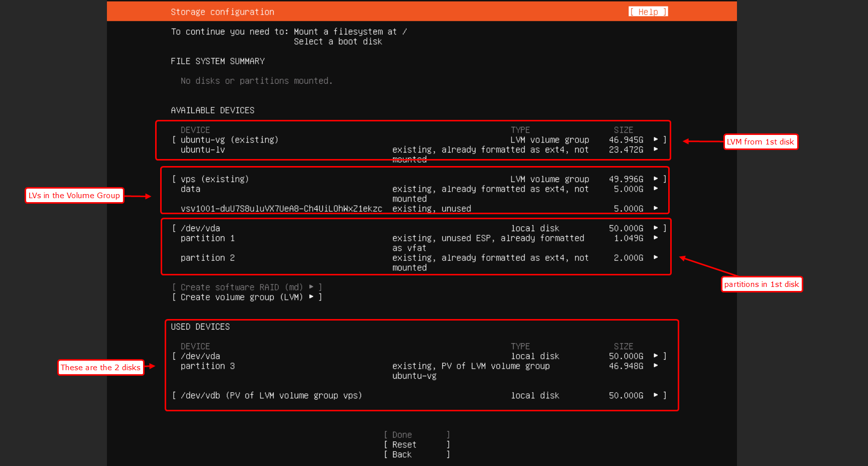Expand ubuntu-vg volume group arrow
This screenshot has height=466, width=868.
[656, 139]
